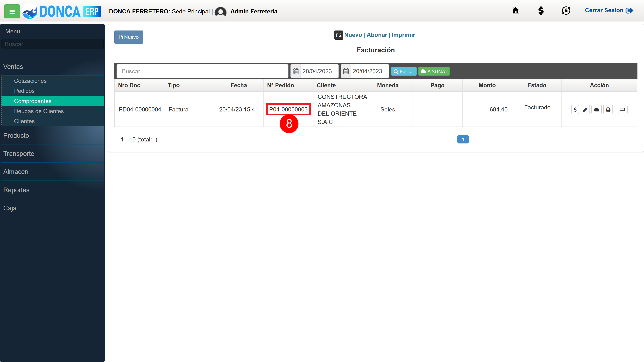The height and width of the screenshot is (362, 644).
Task: Click the Monto column header
Action: (x=487, y=85)
